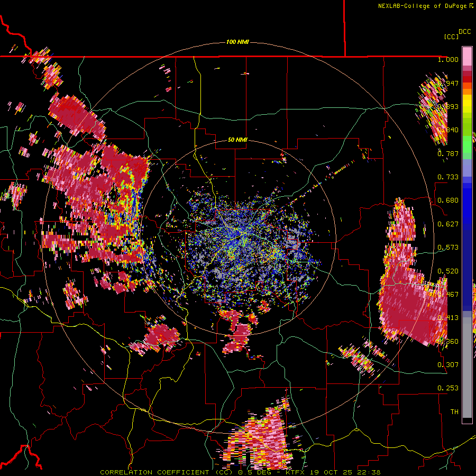This screenshot has height=476, width=476.
Task: Select the 0.520 legend value
Action: point(448,271)
